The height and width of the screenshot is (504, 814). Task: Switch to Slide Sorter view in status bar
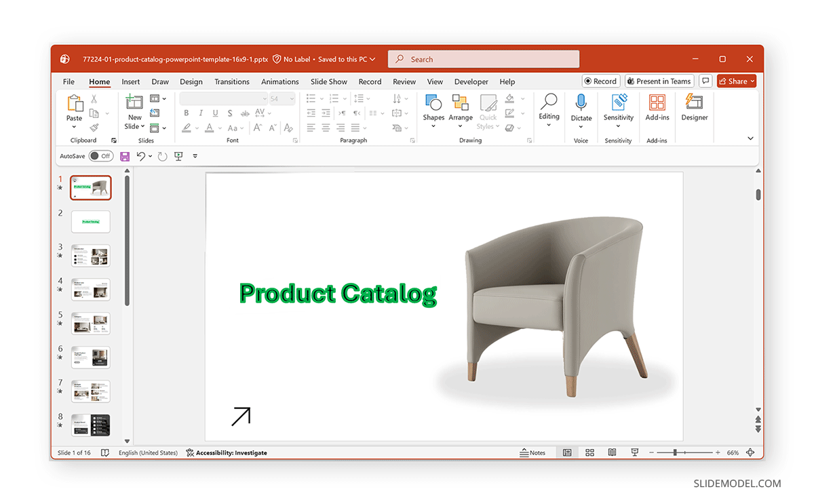click(589, 452)
